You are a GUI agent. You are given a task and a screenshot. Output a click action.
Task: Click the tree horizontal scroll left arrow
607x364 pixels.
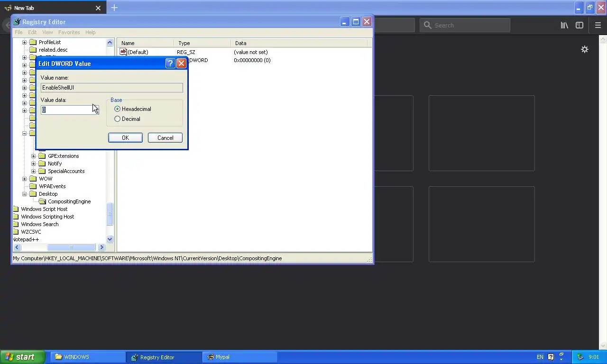tap(17, 247)
